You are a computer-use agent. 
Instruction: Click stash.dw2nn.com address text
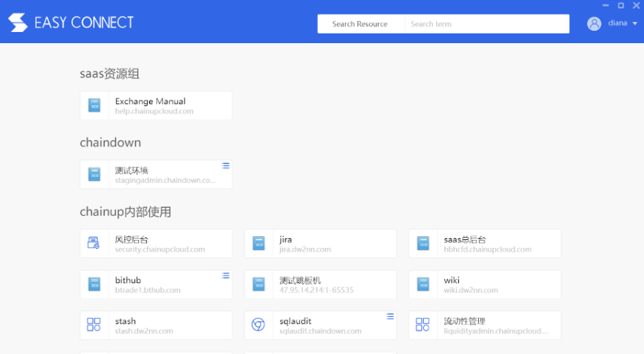(x=144, y=331)
